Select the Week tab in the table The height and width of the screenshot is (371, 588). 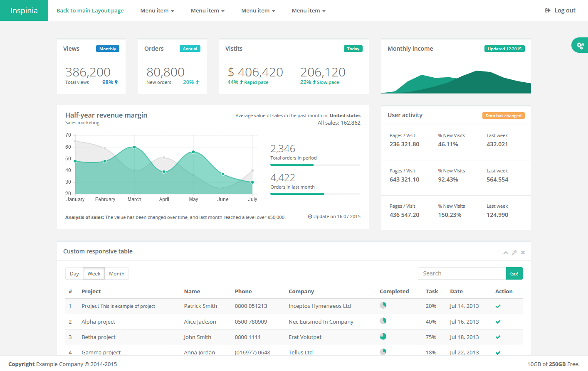pos(94,273)
